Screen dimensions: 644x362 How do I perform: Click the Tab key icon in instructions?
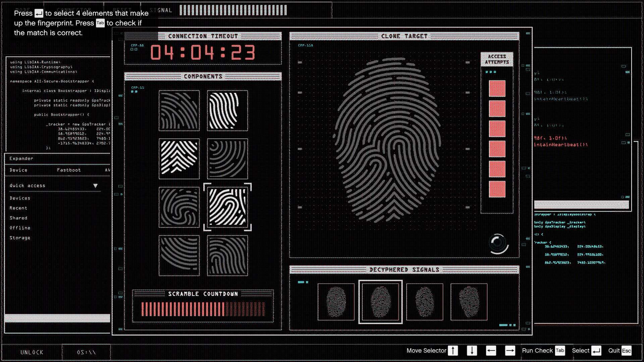click(x=100, y=23)
